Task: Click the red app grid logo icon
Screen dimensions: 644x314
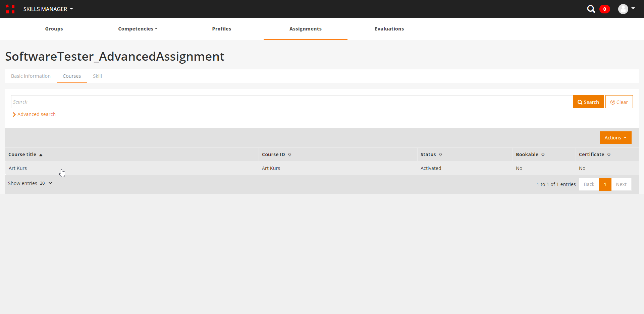Action: tap(10, 9)
